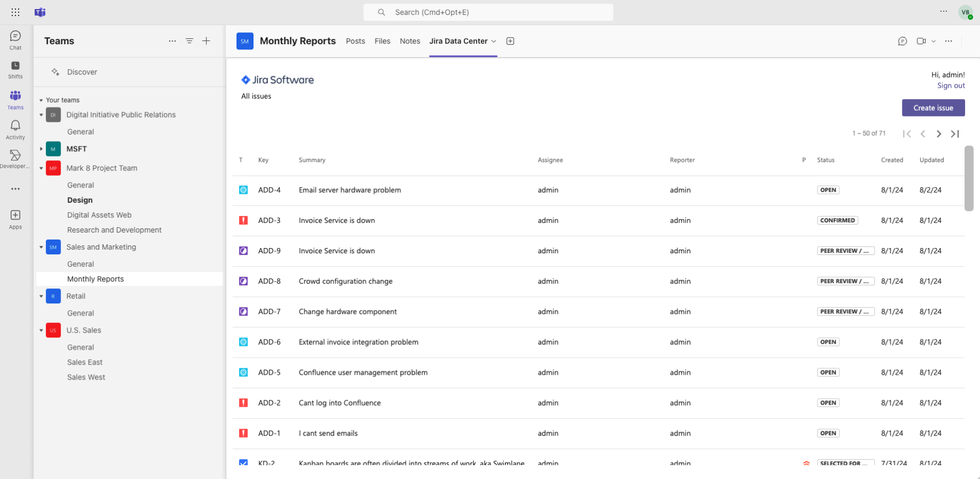Viewport: 980px width, 479px height.
Task: Click the issue type icon for ADD-4
Action: pyautogui.click(x=243, y=190)
